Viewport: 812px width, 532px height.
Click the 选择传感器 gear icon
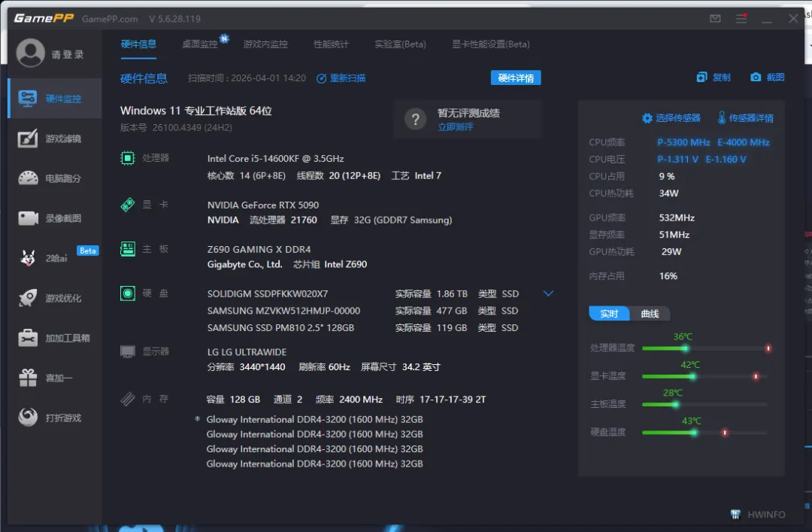pos(647,118)
